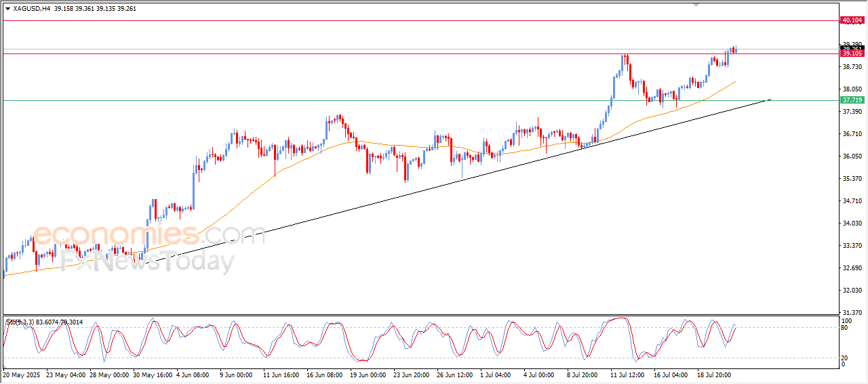This screenshot has width=868, height=384.
Task: Click the 35.370 price axis label
Action: (851, 178)
